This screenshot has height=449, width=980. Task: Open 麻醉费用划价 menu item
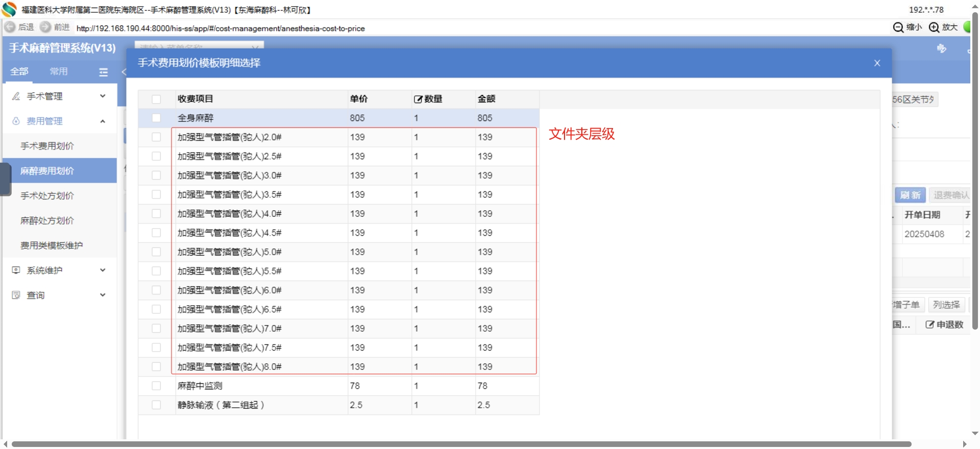pyautogui.click(x=60, y=171)
